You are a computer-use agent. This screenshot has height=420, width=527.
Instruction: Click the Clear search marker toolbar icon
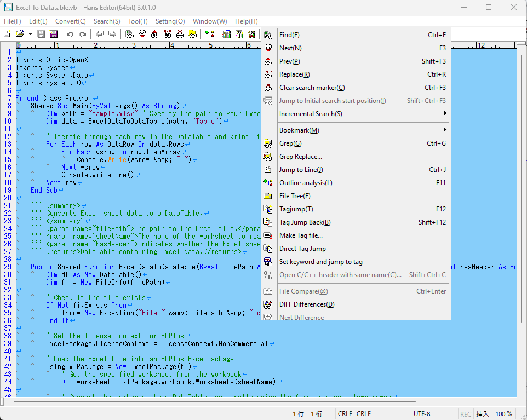point(180,34)
